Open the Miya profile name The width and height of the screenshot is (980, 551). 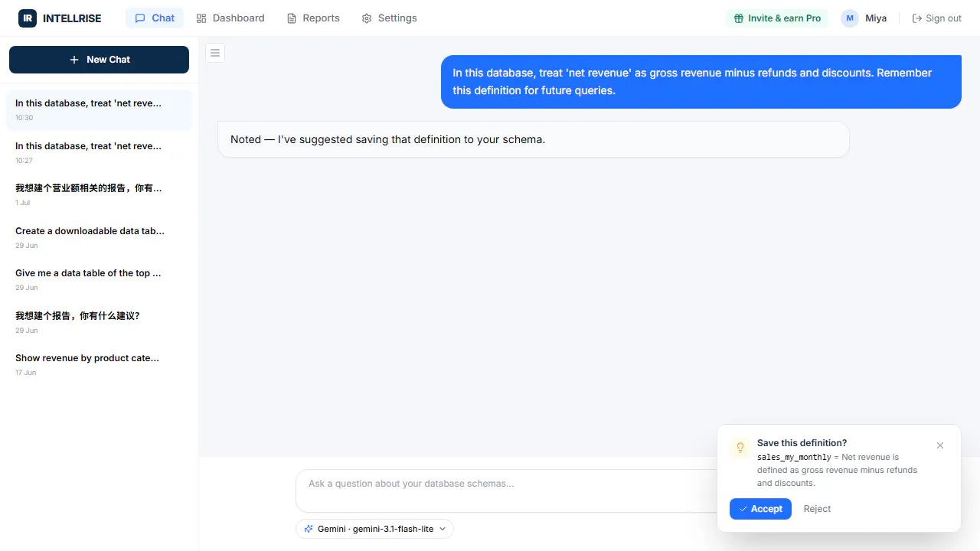tap(876, 18)
